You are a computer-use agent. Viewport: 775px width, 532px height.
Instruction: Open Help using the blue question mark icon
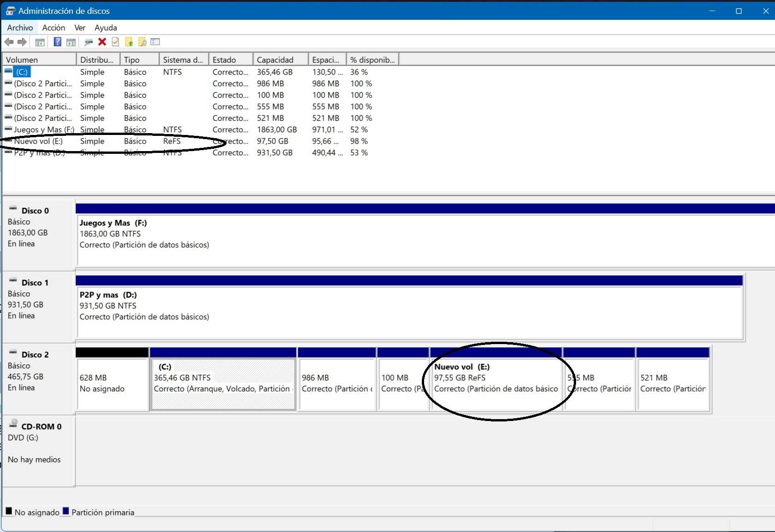tap(57, 42)
